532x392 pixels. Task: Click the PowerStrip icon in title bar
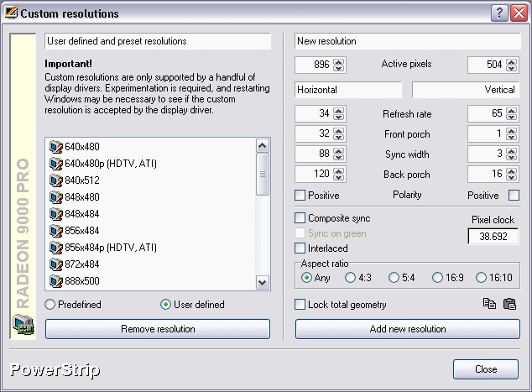tap(11, 13)
